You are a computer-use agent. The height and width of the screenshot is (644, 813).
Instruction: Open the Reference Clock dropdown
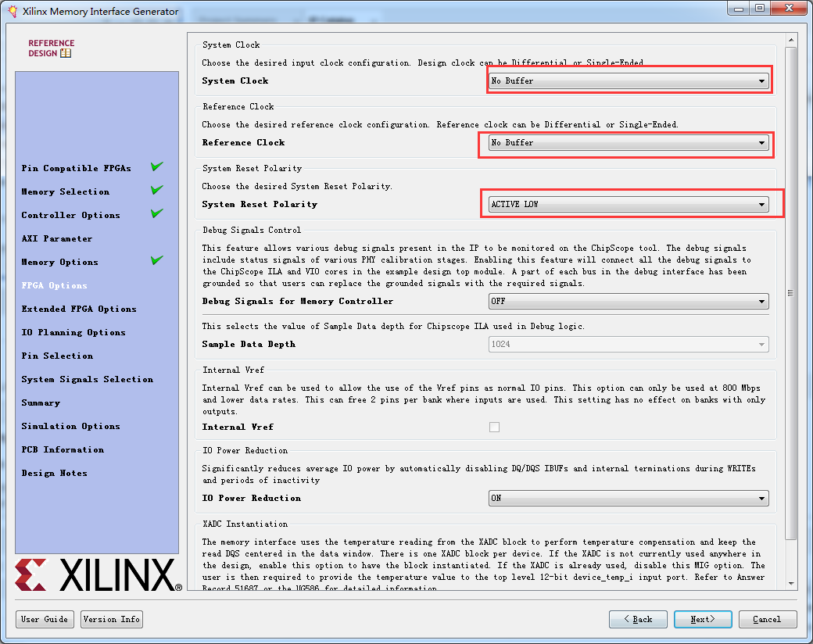click(x=629, y=142)
